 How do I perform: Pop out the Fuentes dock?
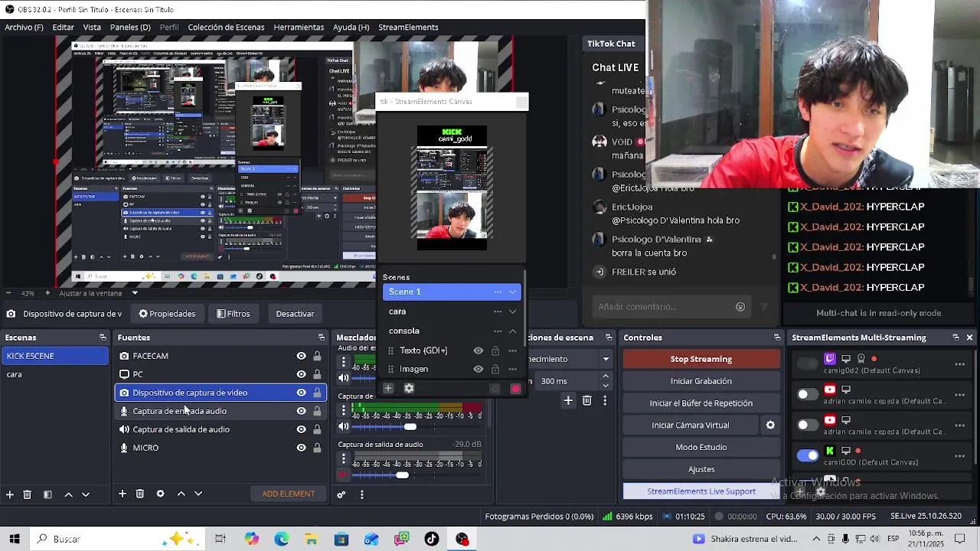[322, 337]
